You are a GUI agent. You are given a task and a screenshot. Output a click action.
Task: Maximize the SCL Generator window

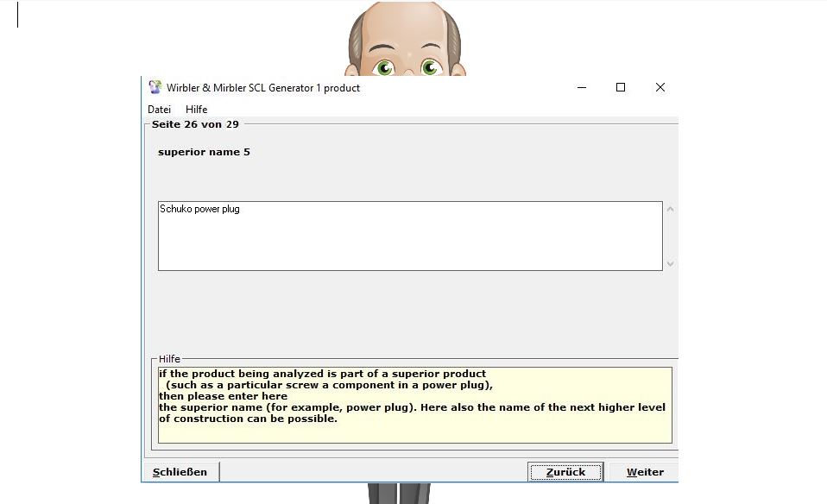(x=621, y=87)
